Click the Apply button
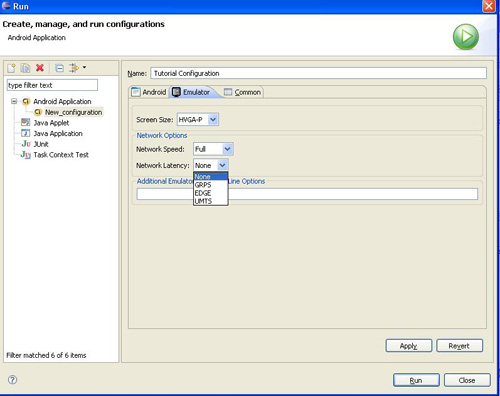500x396 pixels. 409,346
